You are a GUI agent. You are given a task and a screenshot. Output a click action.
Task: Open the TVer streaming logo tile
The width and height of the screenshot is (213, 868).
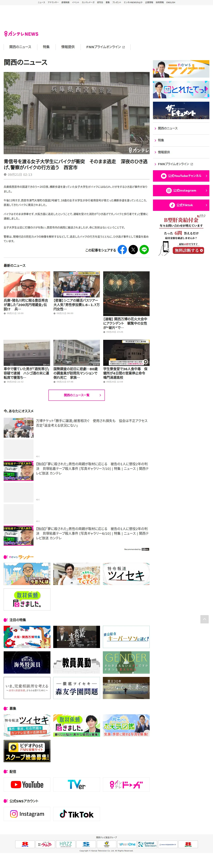click(77, 784)
